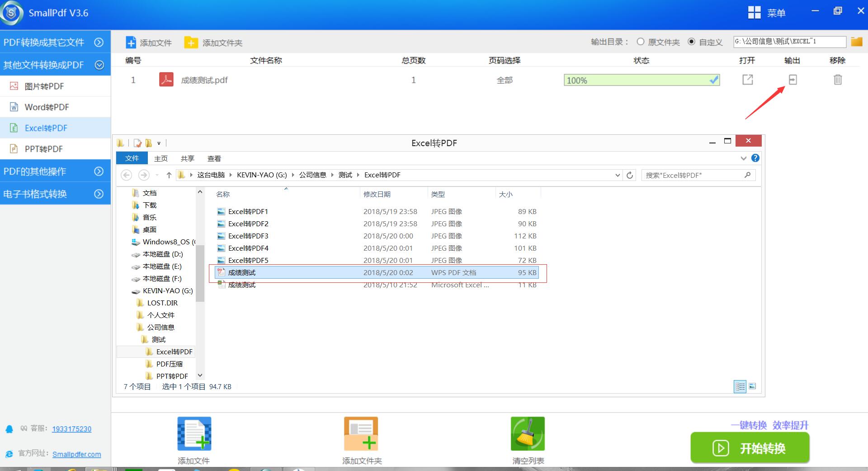Refresh the Explorer folder view
868x471 pixels.
point(630,175)
